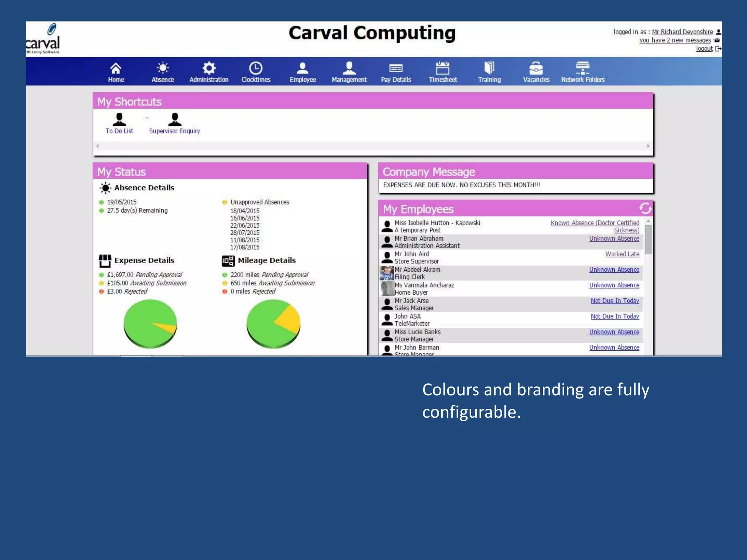Open Lucie Banks' Unknown Absence link
Screen dimensions: 747x560
coord(614,332)
